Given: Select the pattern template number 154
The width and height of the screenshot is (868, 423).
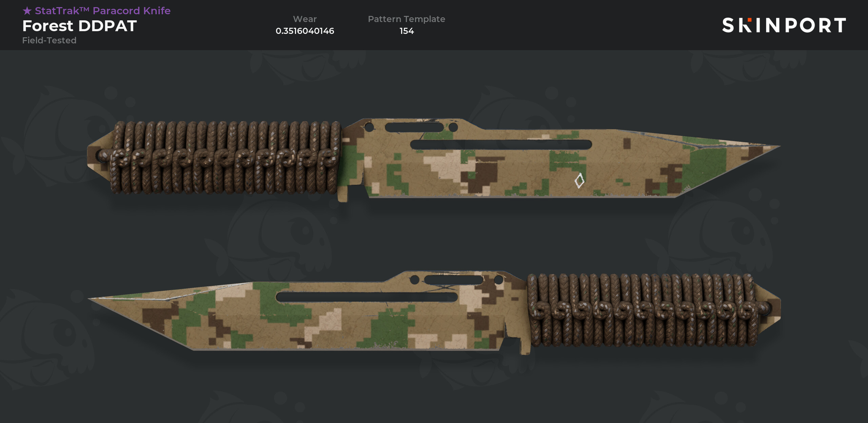Looking at the screenshot, I should click(407, 31).
